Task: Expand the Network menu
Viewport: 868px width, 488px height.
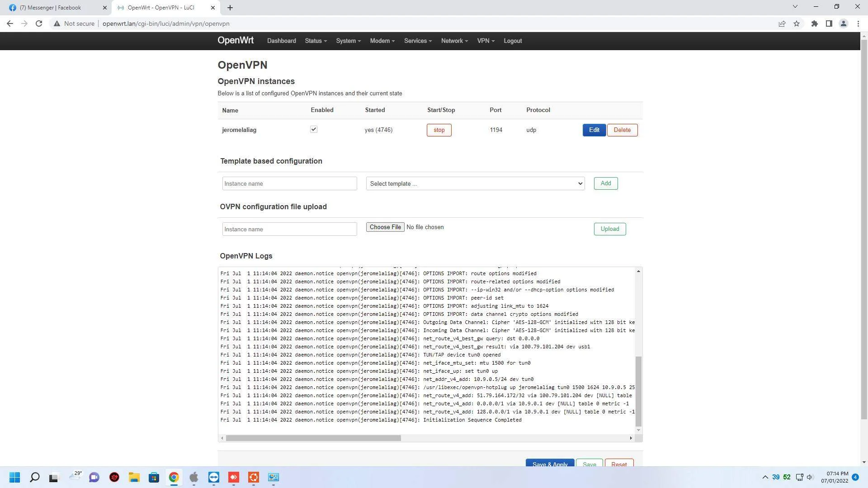Action: [454, 41]
